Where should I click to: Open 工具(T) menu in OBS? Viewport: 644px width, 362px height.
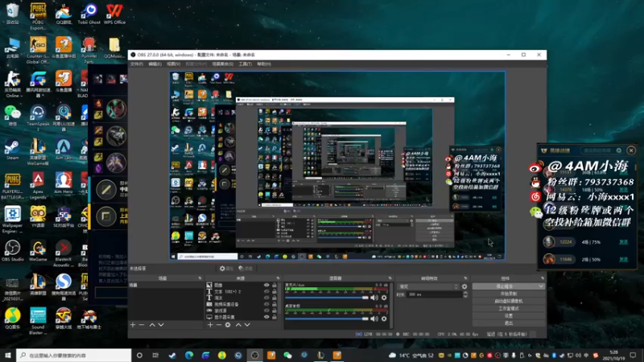point(246,64)
